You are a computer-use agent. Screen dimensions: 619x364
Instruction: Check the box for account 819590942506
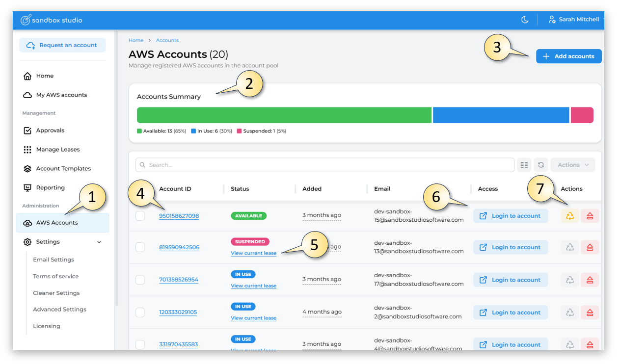(140, 247)
